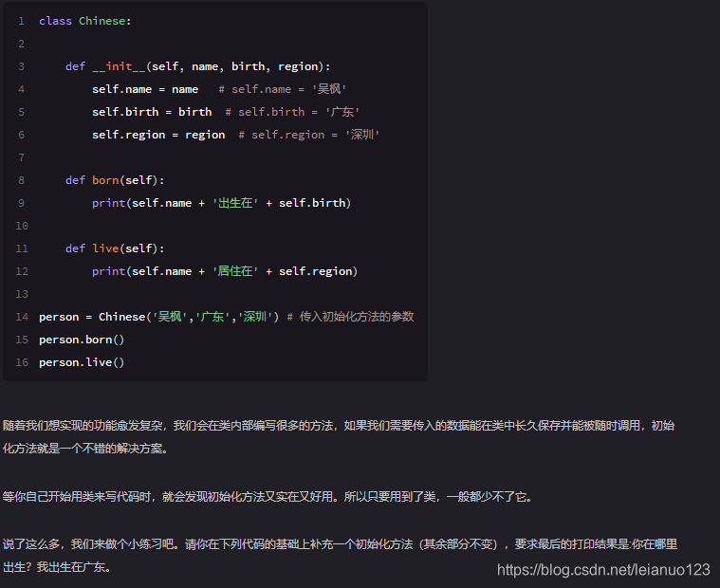
Task: Click the 'person = Chinese(...)' instantiation line
Action: point(158,317)
